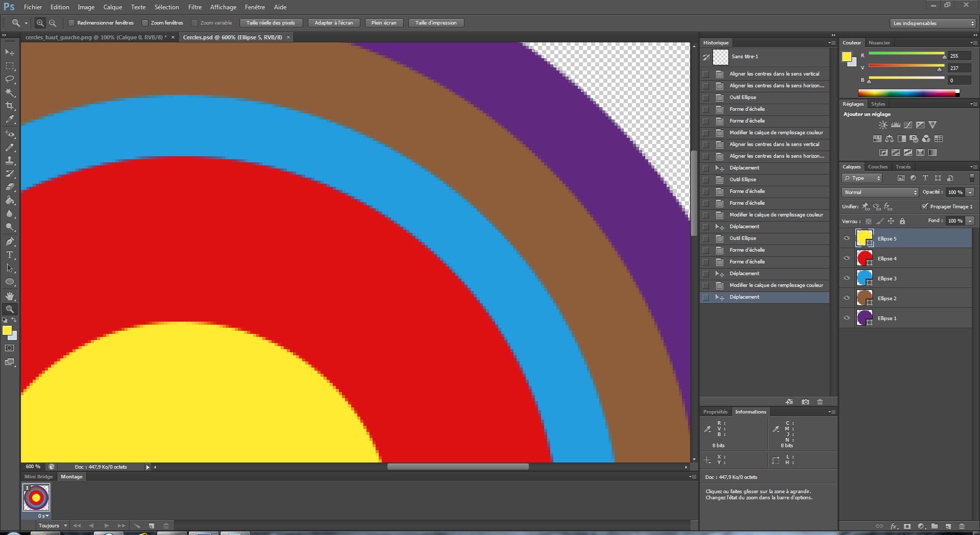Select the Pen tool
The image size is (980, 535).
pyautogui.click(x=10, y=241)
